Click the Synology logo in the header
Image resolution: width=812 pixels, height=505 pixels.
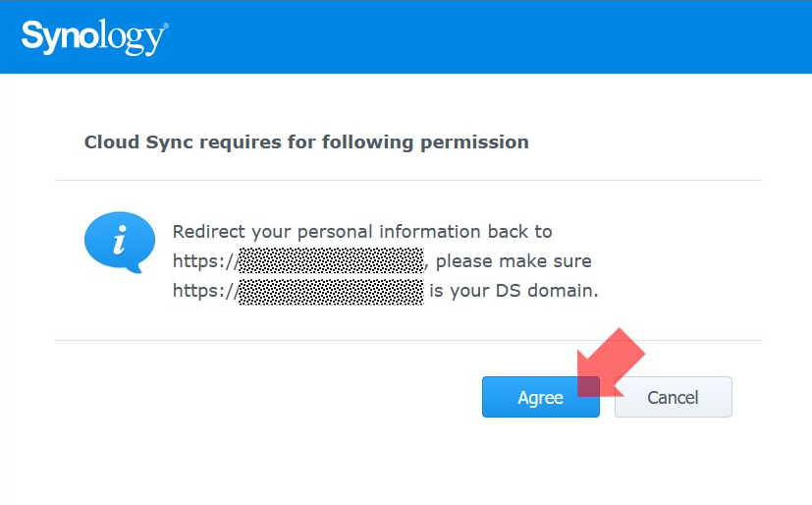tap(94, 37)
